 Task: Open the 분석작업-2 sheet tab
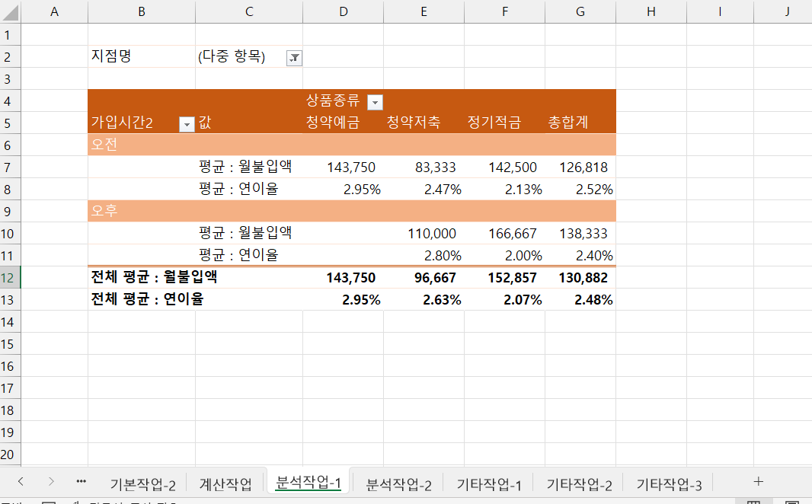pyautogui.click(x=399, y=484)
